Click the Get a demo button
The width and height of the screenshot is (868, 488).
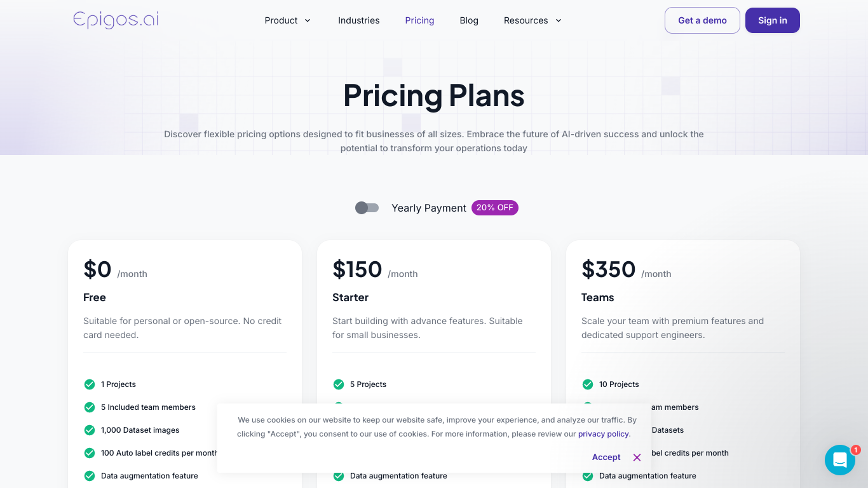[702, 20]
